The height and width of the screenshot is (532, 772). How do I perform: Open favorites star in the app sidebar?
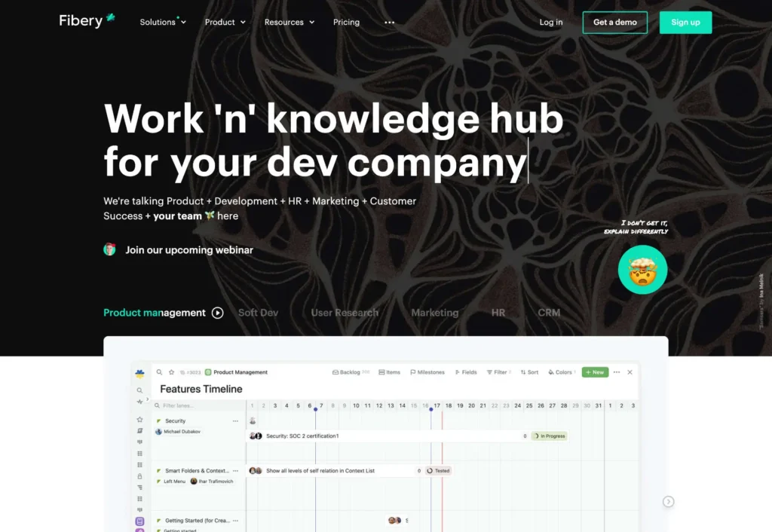pyautogui.click(x=139, y=420)
